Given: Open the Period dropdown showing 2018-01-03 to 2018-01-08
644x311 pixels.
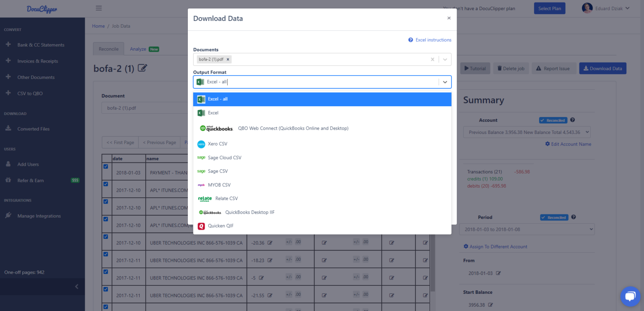Looking at the screenshot, I should (526, 229).
